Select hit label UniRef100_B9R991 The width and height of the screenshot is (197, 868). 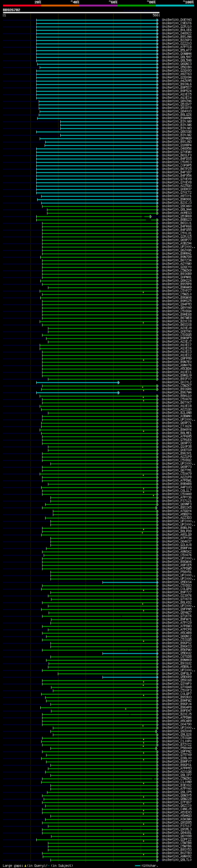[177, 200]
